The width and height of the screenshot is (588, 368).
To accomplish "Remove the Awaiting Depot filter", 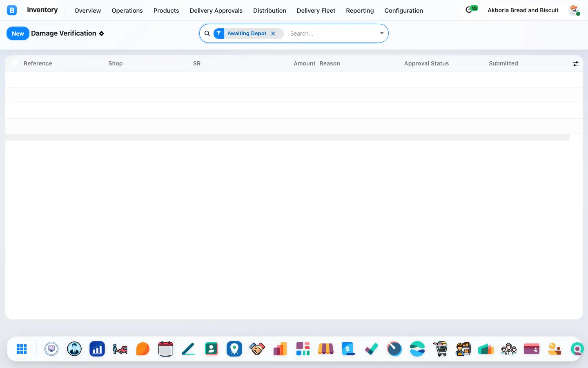I will [x=273, y=34].
